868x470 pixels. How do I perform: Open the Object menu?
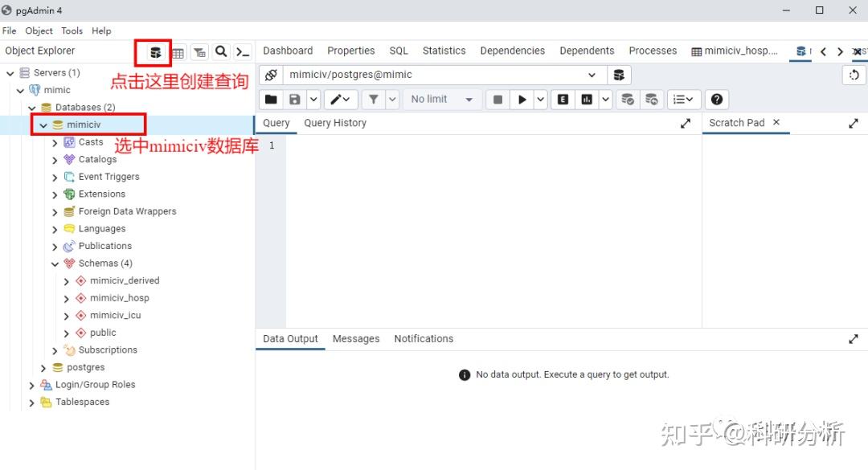point(39,31)
